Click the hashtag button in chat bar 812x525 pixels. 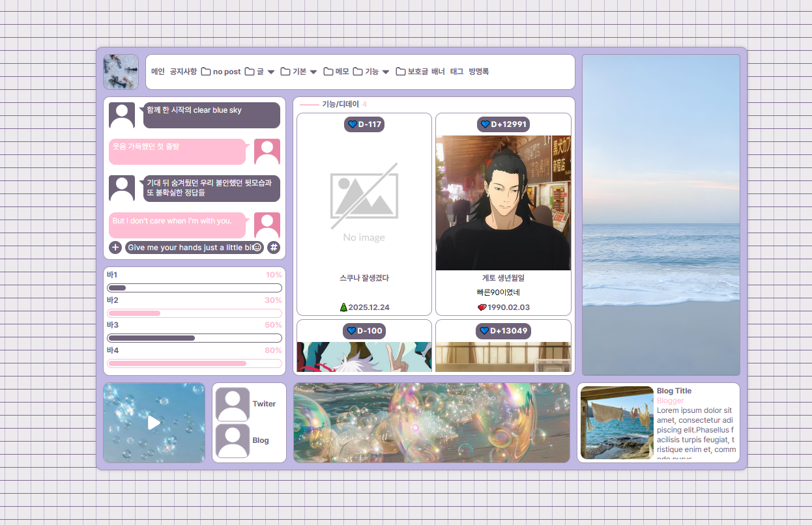click(274, 248)
